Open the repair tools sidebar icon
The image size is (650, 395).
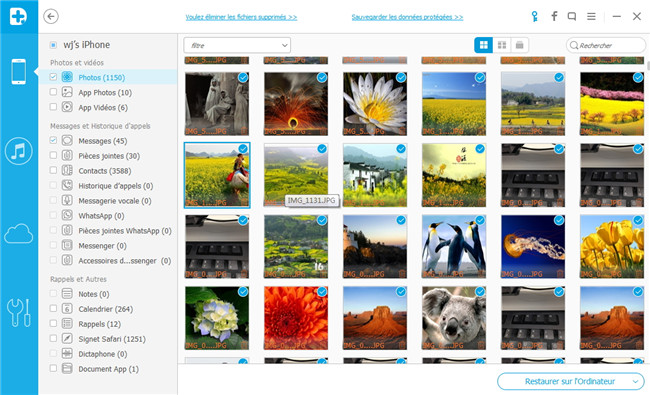[19, 313]
